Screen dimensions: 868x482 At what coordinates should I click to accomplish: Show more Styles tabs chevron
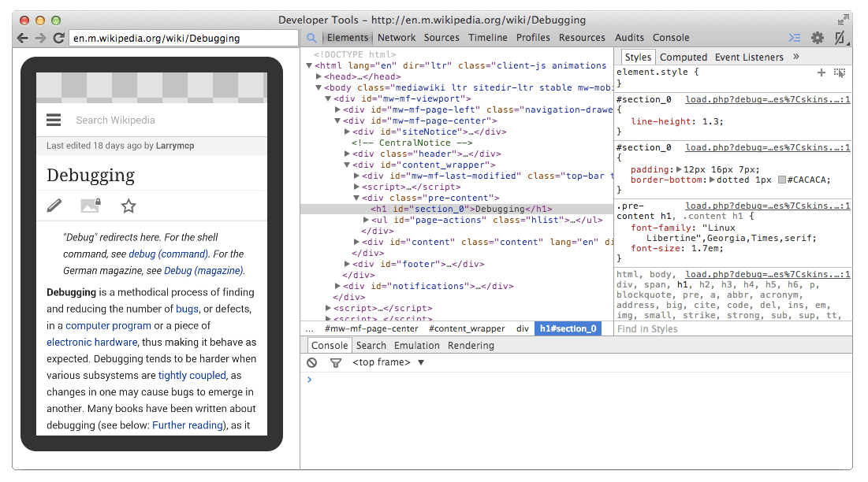pyautogui.click(x=796, y=57)
